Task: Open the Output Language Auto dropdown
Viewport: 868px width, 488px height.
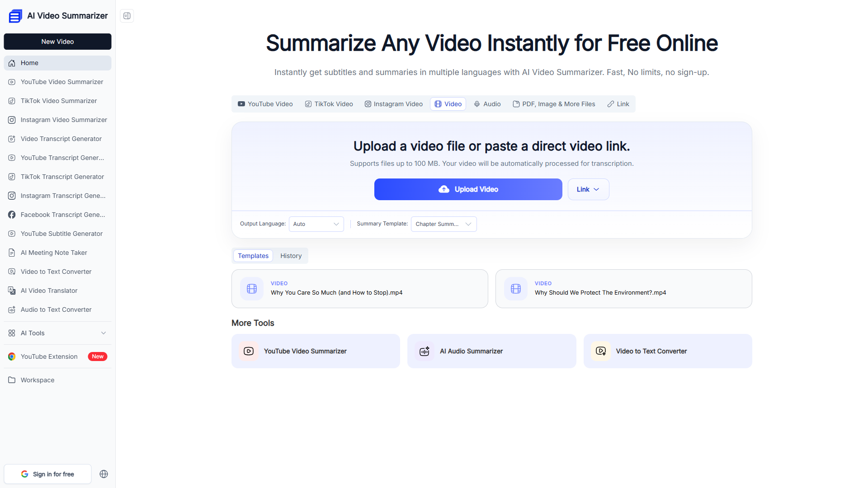Action: [316, 224]
